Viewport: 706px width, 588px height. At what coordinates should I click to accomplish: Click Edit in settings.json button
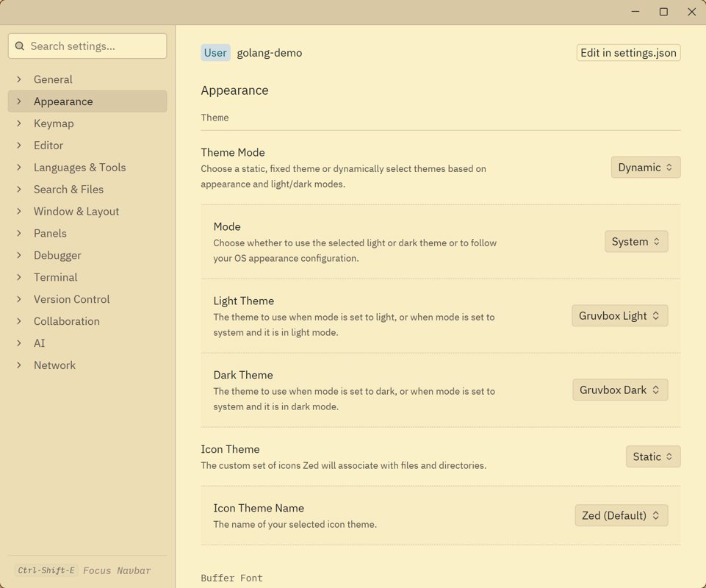pos(628,53)
